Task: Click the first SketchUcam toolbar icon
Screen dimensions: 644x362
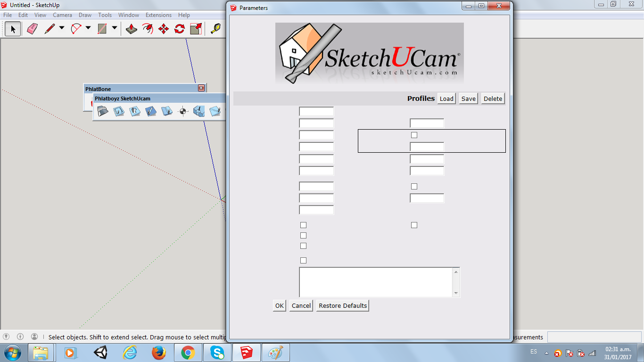Action: (x=103, y=112)
